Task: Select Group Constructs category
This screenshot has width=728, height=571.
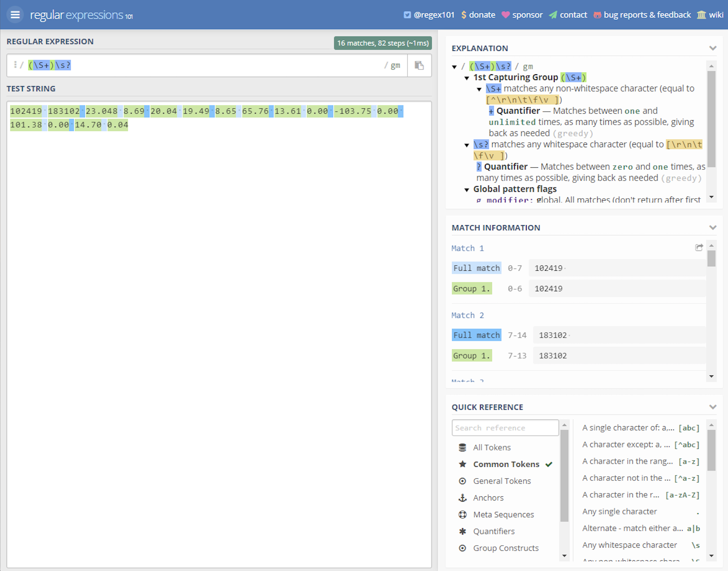Action: pyautogui.click(x=506, y=548)
